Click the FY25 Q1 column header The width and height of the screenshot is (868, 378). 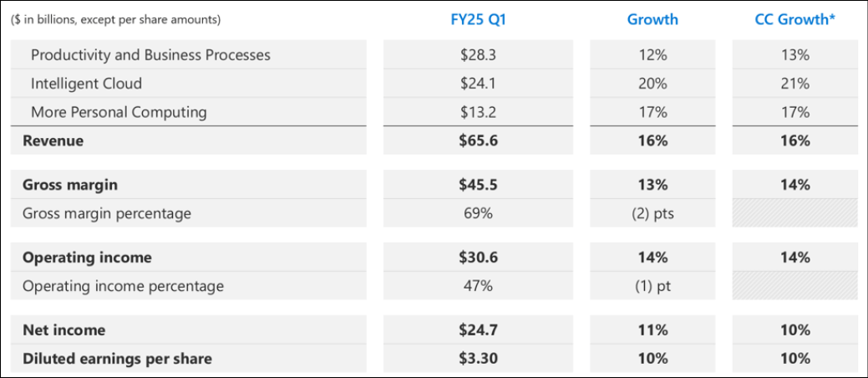coord(478,19)
